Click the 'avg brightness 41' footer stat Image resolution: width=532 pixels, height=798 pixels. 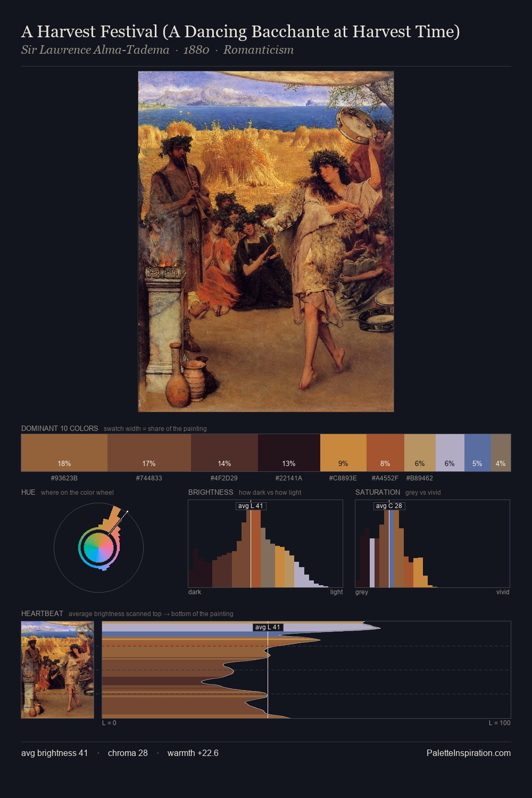pyautogui.click(x=55, y=753)
